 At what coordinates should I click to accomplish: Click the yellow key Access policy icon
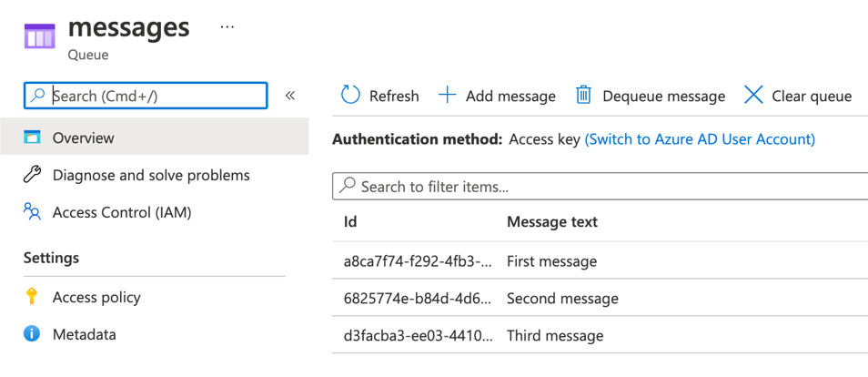[32, 297]
